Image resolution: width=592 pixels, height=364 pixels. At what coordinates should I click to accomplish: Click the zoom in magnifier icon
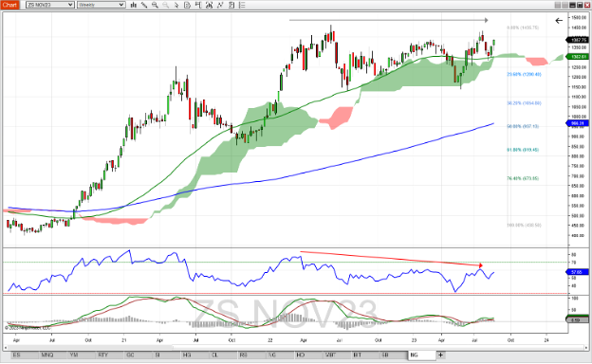[x=155, y=5]
